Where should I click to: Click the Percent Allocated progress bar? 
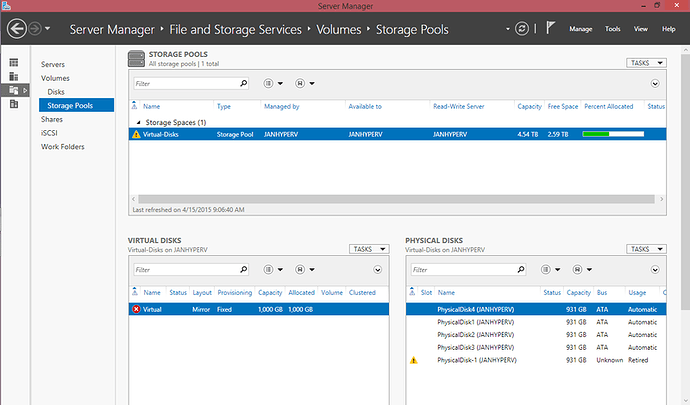tap(612, 133)
